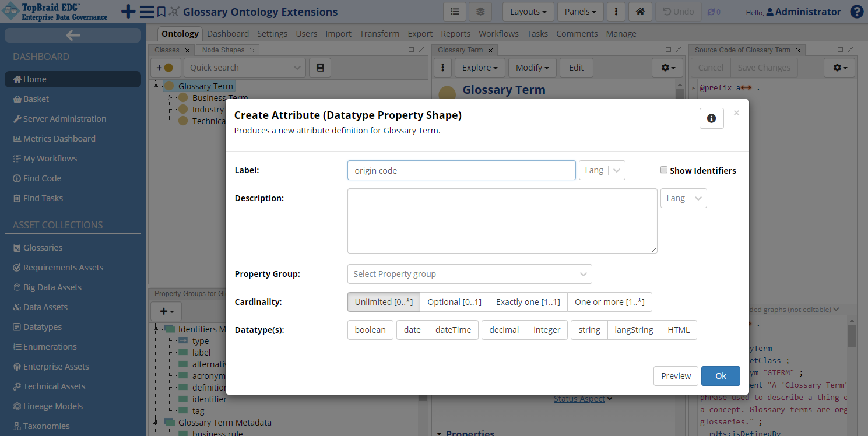Switch to the Node Shapes tab
The image size is (868, 436).
coord(222,50)
